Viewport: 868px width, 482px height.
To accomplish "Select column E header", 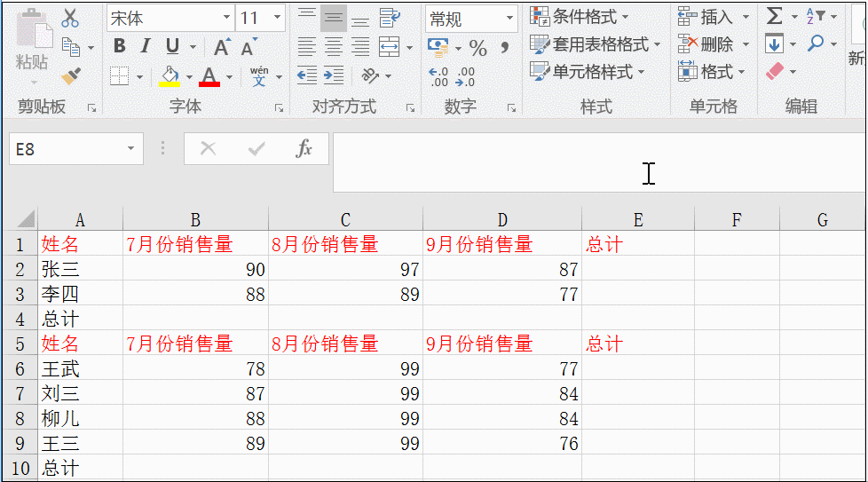I will point(638,219).
